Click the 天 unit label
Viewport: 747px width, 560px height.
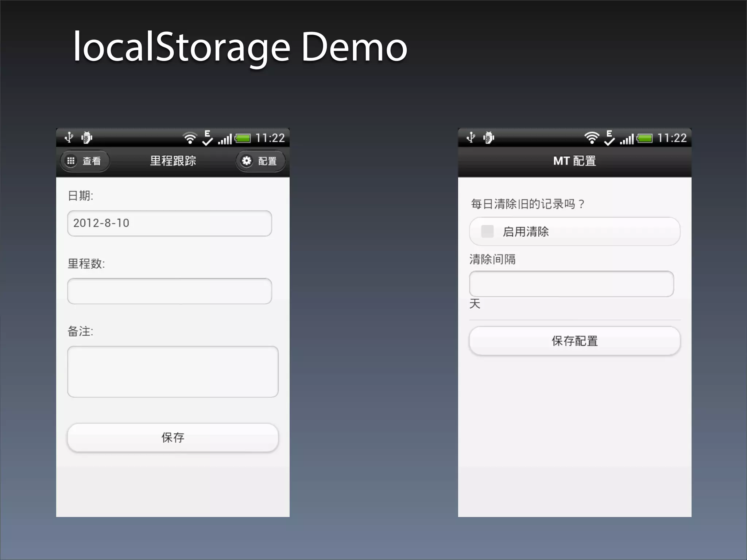tap(475, 304)
